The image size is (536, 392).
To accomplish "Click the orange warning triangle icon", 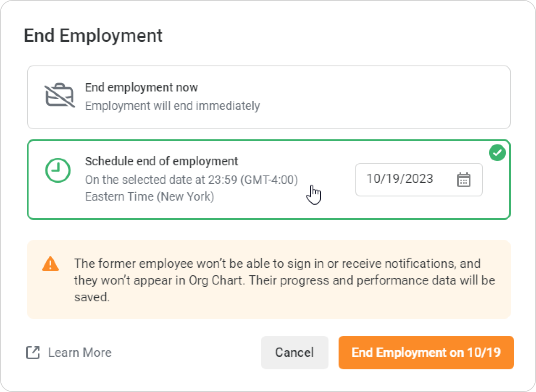I will point(50,264).
